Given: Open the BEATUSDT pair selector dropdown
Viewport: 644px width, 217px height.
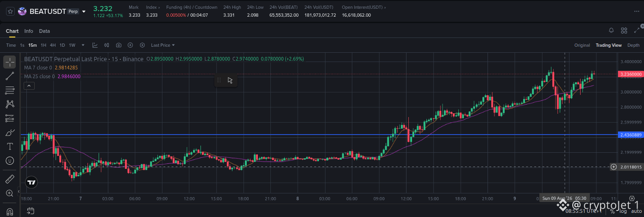Looking at the screenshot, I should coord(84,11).
